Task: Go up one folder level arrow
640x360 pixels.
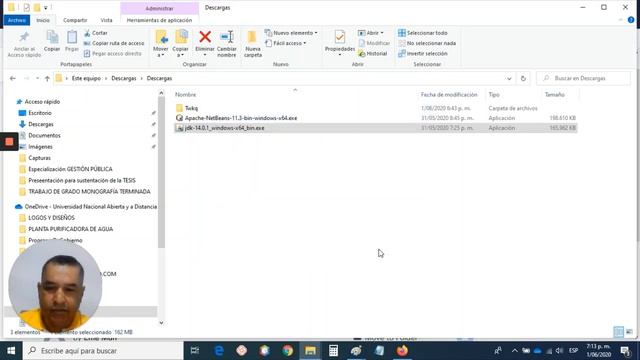Action: click(47, 78)
